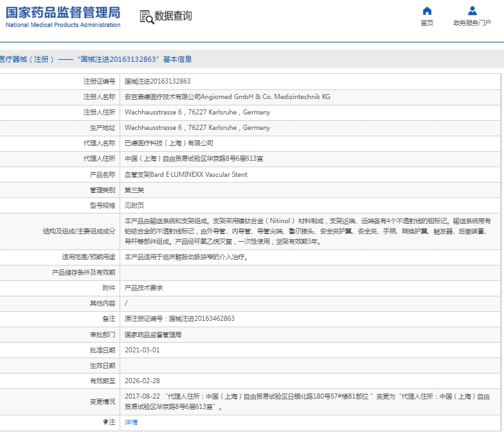Click the 适用范围/预期用途 row label
504x434 pixels.
(x=89, y=257)
